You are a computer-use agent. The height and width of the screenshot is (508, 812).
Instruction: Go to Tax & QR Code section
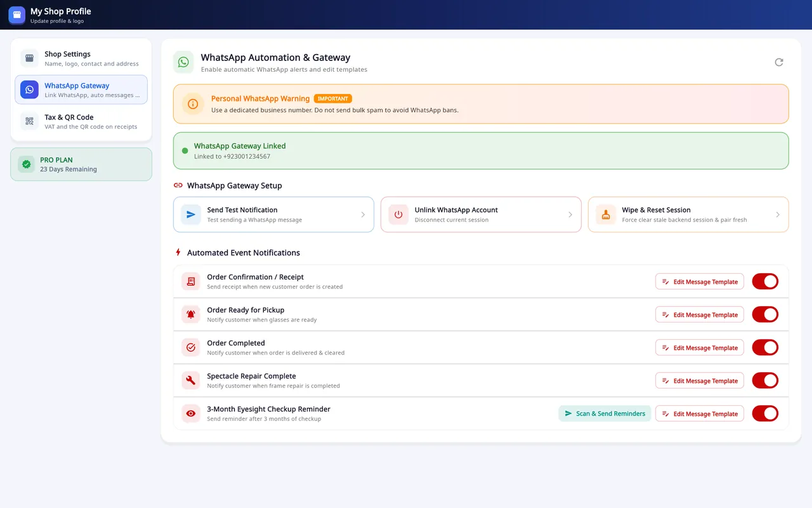click(81, 121)
